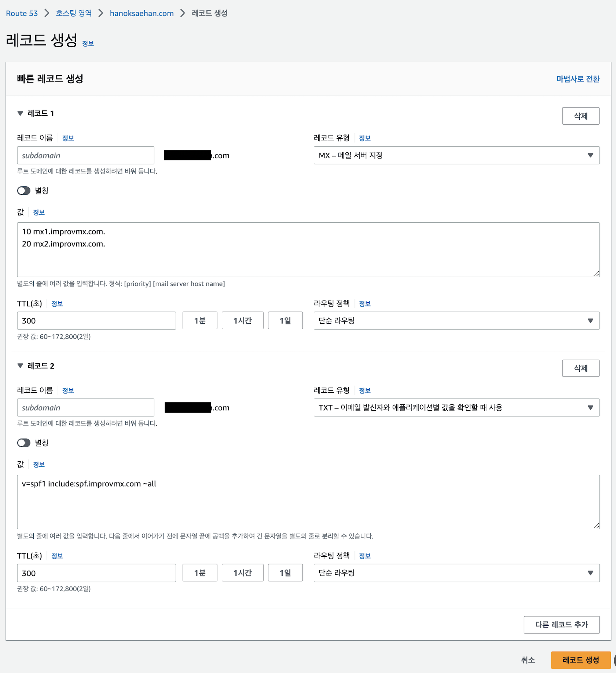Image resolution: width=616 pixels, height=673 pixels.
Task: Collapse the 레코드 1 section
Action: click(20, 113)
